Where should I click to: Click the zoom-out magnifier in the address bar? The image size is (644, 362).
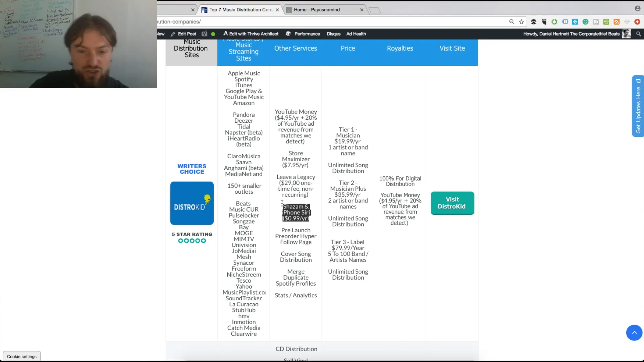click(x=512, y=22)
